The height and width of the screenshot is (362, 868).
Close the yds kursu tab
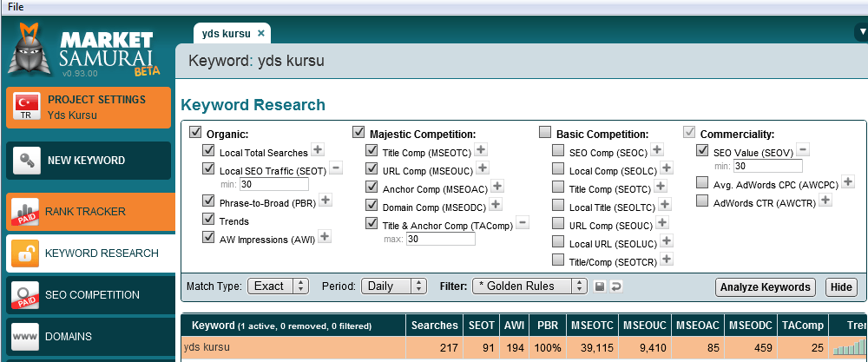pos(261,34)
